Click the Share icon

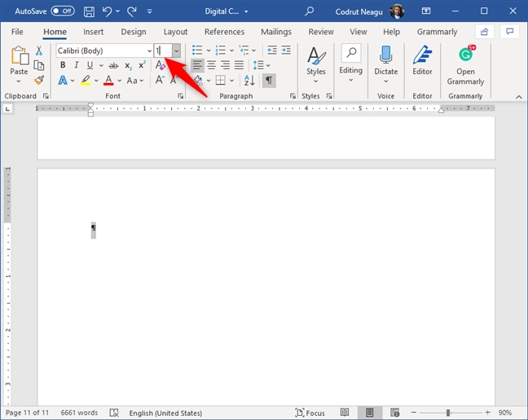click(x=485, y=32)
